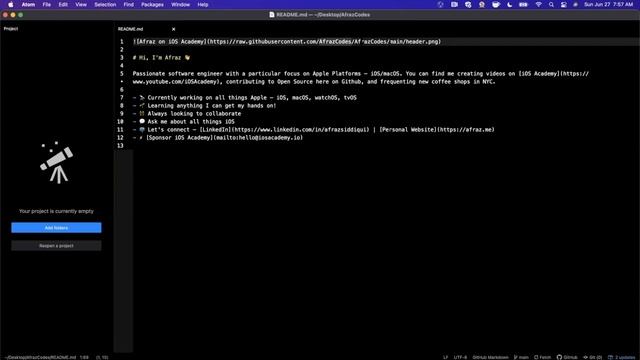Click the README.md document icon in the title bar
This screenshot has height=360, width=640.
(272, 15)
